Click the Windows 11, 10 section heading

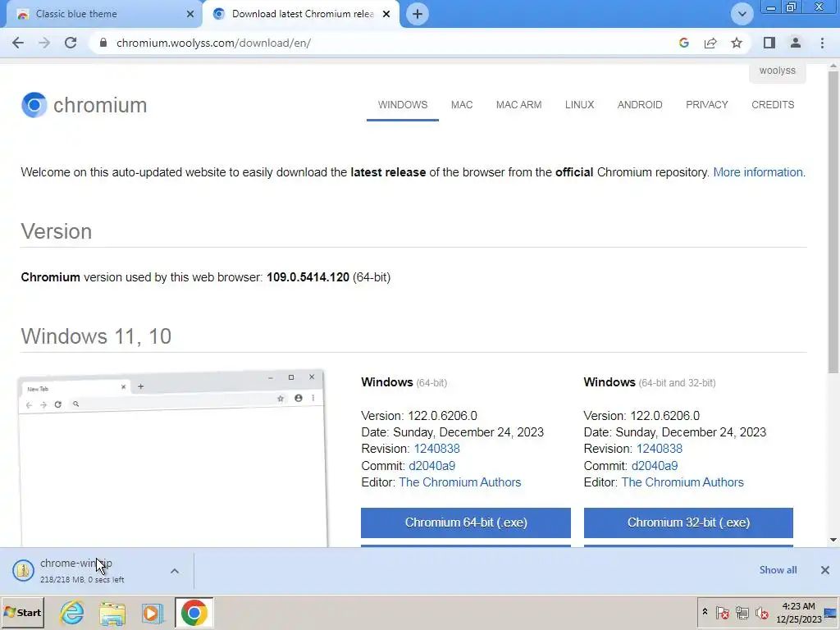tap(96, 336)
